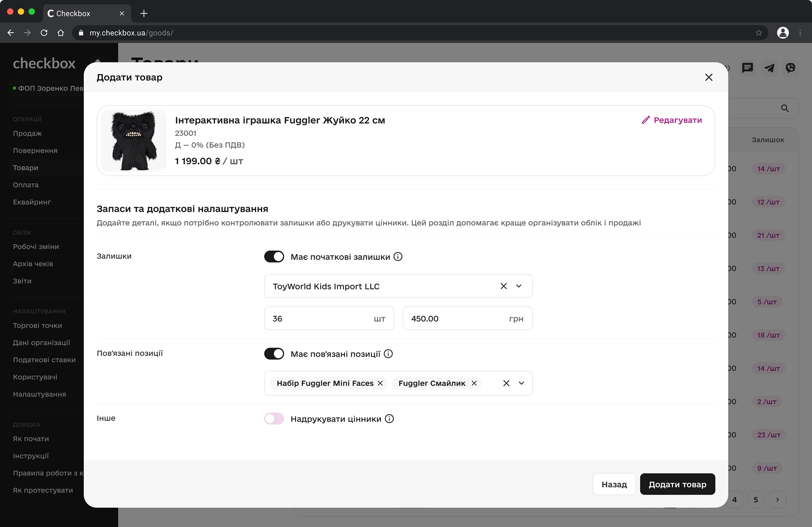This screenshot has height=527, width=812.
Task: Click the Залишок column header
Action: point(768,140)
